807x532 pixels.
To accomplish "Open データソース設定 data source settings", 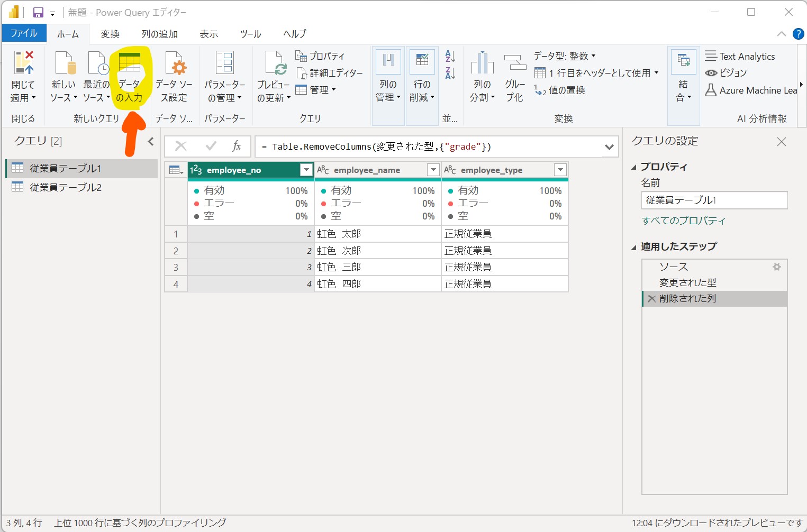I will [x=174, y=77].
